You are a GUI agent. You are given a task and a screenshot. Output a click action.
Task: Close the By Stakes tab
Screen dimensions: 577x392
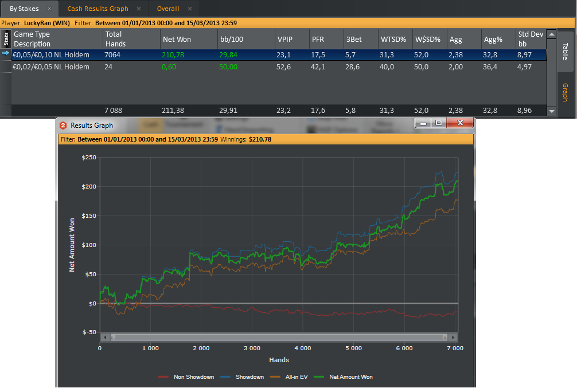[x=49, y=9]
